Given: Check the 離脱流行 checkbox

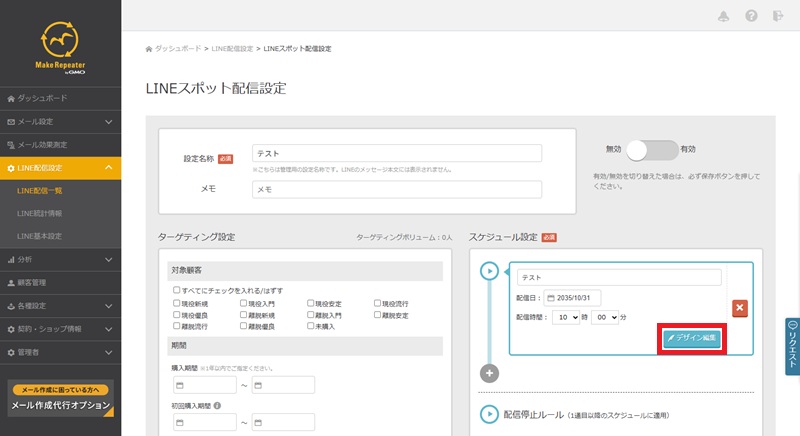Looking at the screenshot, I should pos(177,325).
